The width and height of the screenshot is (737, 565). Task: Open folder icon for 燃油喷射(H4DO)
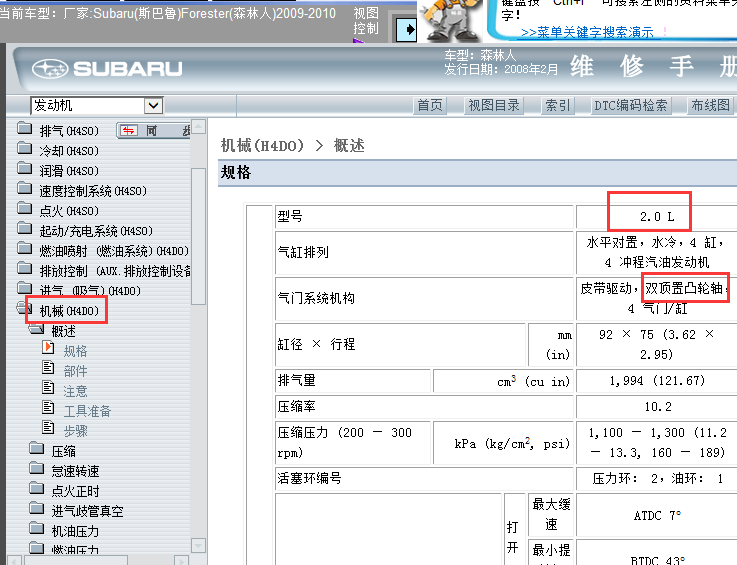tap(24, 249)
